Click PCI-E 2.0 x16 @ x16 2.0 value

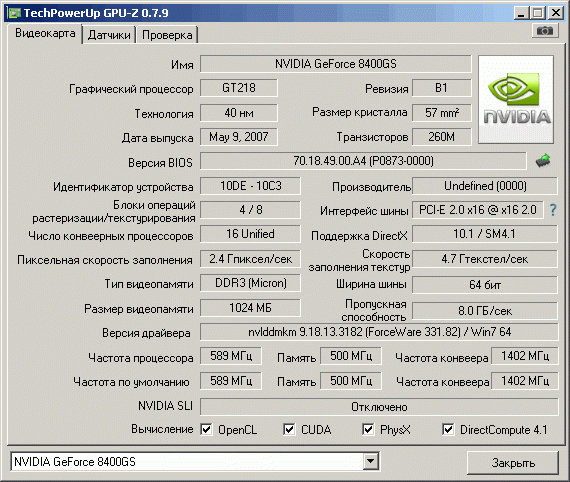[478, 210]
